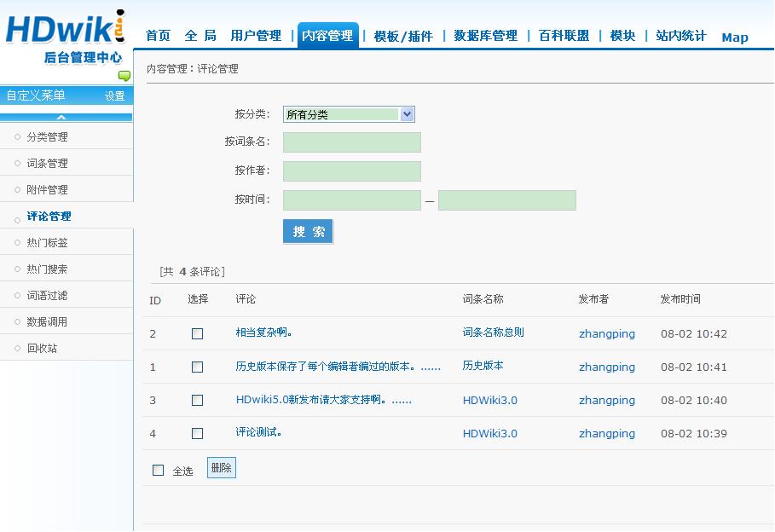The image size is (775, 532).
Task: Click the 共 4 条评论 count text
Action: [x=193, y=272]
